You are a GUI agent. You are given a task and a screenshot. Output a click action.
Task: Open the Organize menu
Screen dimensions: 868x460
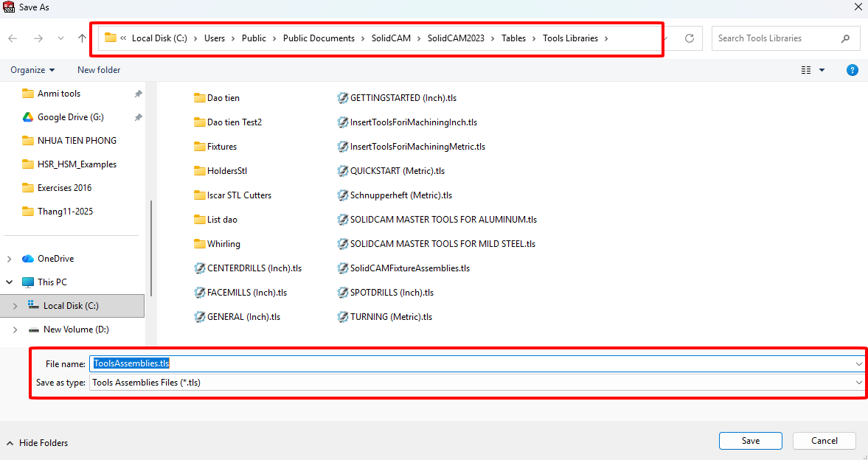[x=32, y=70]
